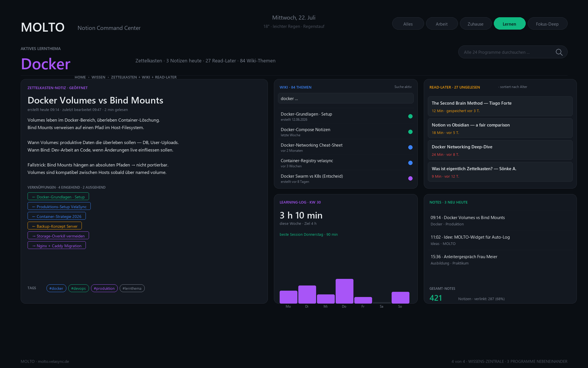588x368 pixels.
Task: Switch to the Fokus-Deep mode
Action: [547, 24]
